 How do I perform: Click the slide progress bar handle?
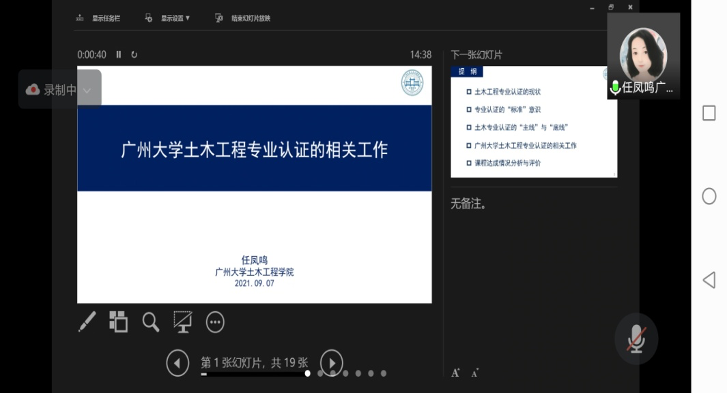pos(307,374)
